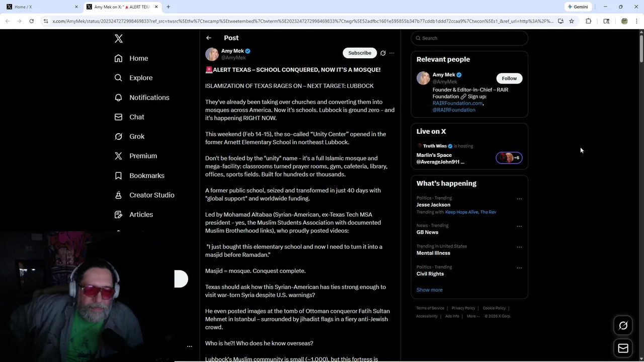Open Creator Studio in sidebar
The height and width of the screenshot is (362, 644).
144,195
